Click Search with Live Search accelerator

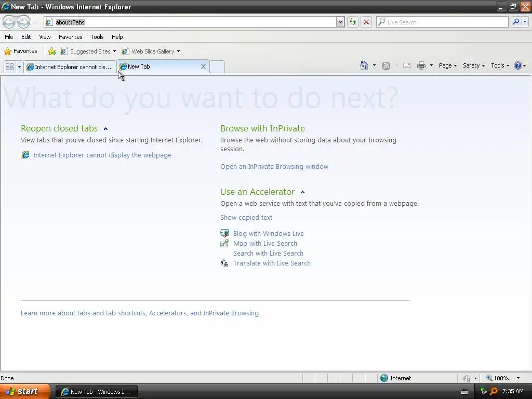coord(268,253)
